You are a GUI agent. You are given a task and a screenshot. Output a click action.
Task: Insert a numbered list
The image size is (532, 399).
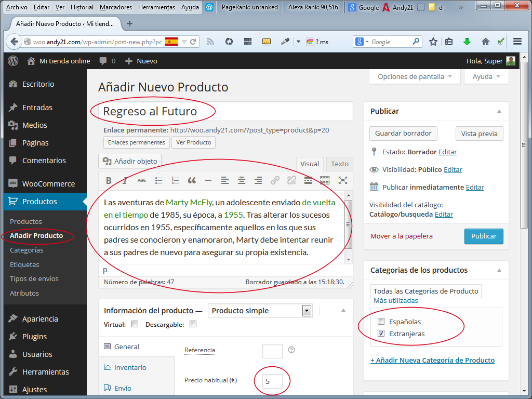(x=175, y=180)
